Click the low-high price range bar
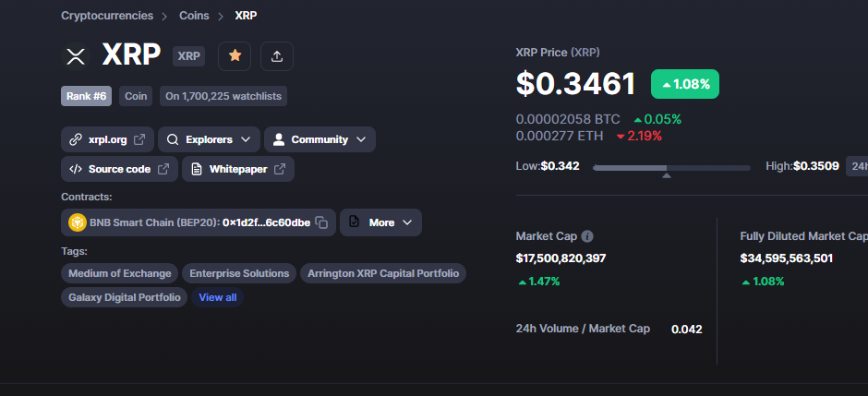The width and height of the screenshot is (868, 396). click(x=671, y=168)
